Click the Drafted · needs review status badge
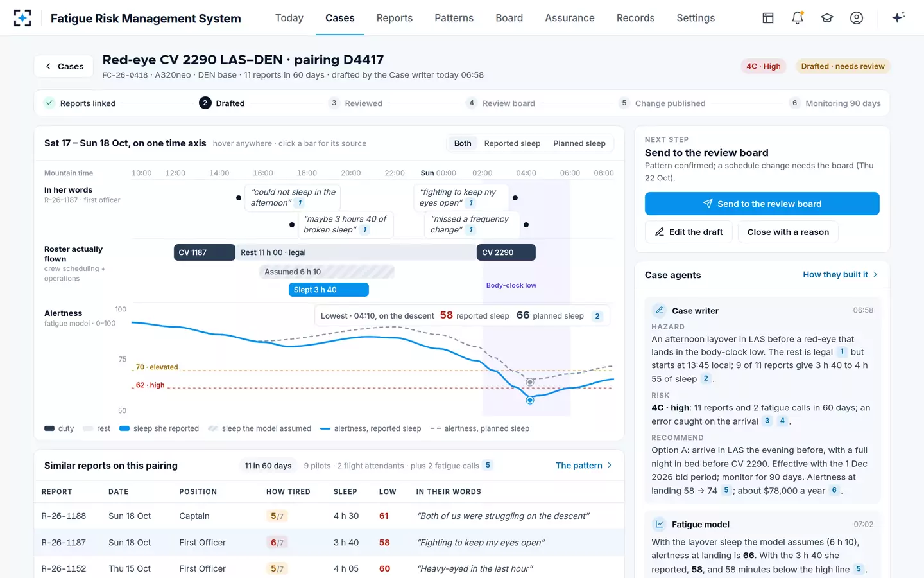The image size is (924, 578). (x=843, y=66)
